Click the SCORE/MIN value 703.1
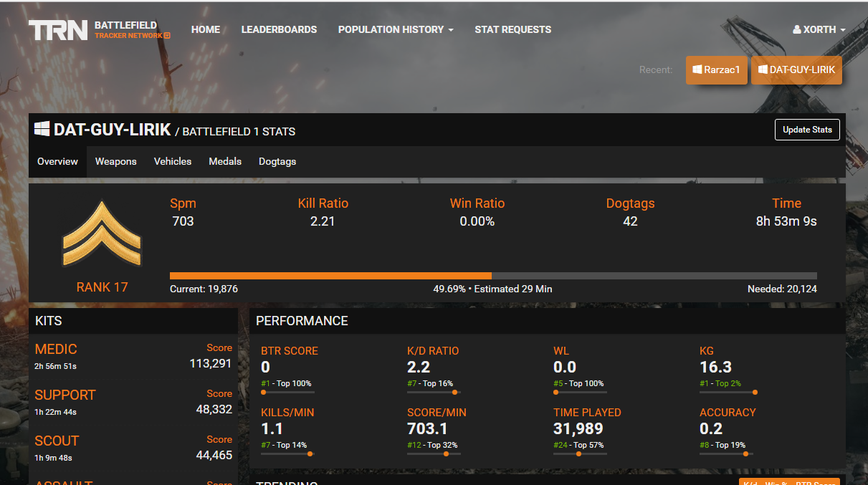 pos(427,429)
